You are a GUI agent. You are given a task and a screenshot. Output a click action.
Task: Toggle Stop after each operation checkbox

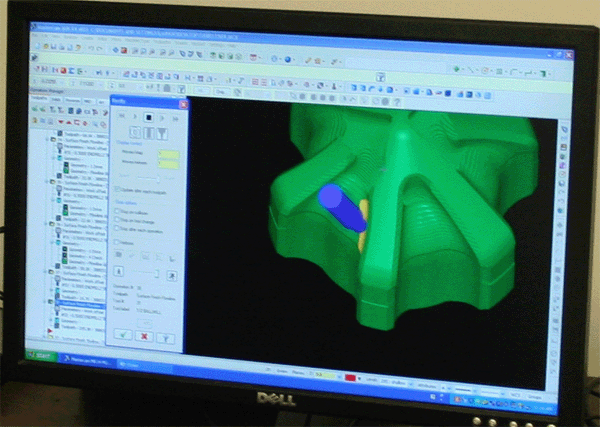[x=119, y=230]
